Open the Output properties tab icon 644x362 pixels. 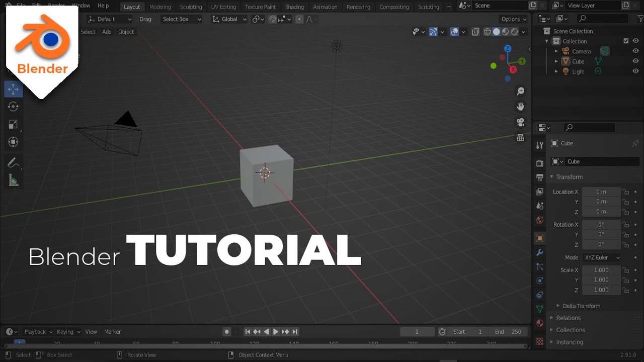pyautogui.click(x=540, y=177)
